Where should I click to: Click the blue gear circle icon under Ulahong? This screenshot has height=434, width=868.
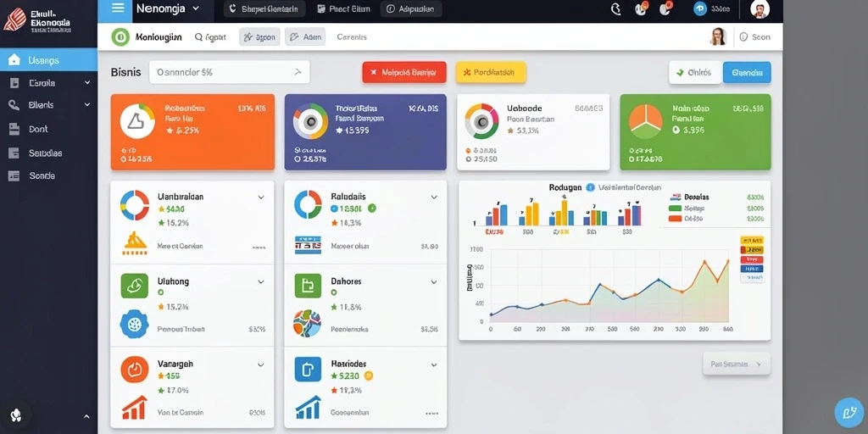(x=135, y=325)
